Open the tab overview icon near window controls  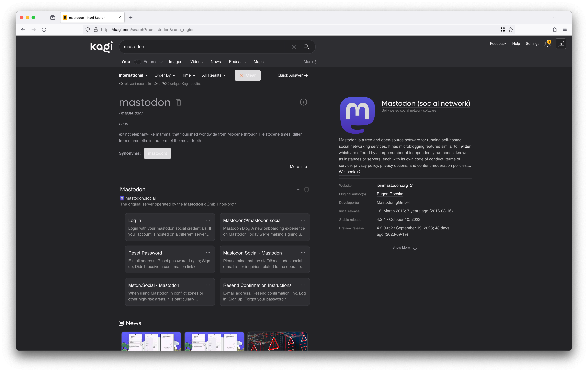pyautogui.click(x=53, y=18)
